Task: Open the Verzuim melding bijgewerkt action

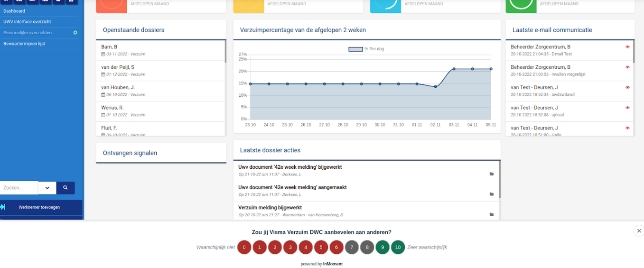Action: tap(366, 211)
